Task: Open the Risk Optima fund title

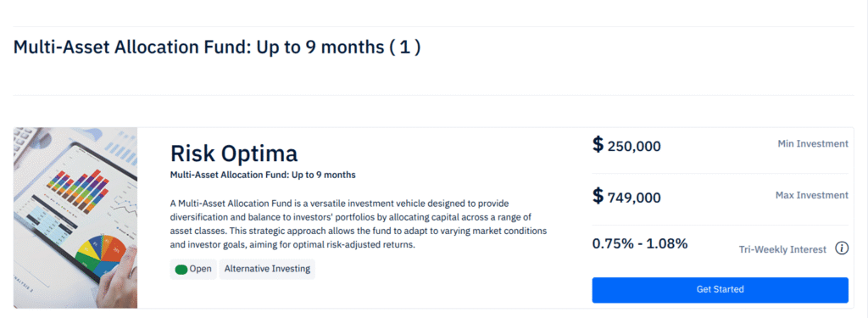Action: tap(234, 153)
